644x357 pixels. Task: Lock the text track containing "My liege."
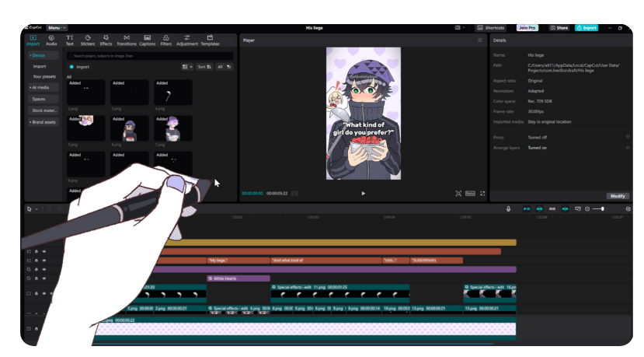coord(37,261)
